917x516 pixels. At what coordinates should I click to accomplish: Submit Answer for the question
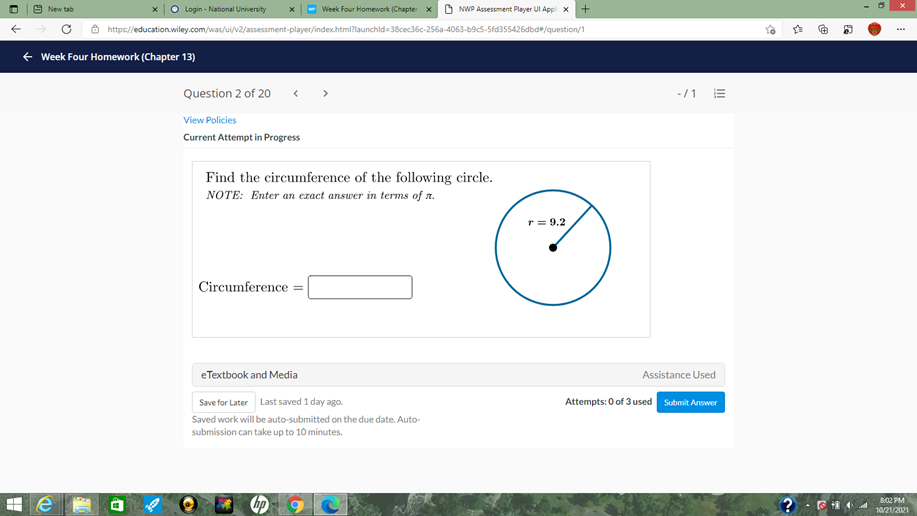pos(690,403)
